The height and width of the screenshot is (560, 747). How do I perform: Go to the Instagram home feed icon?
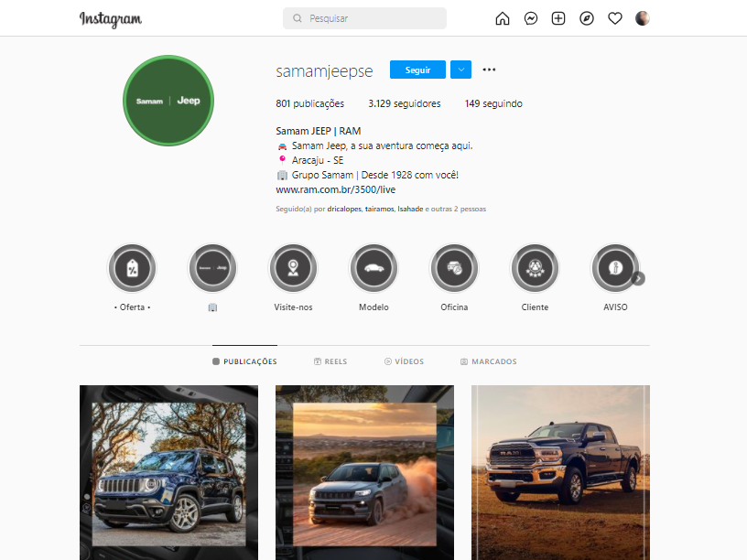pyautogui.click(x=502, y=18)
